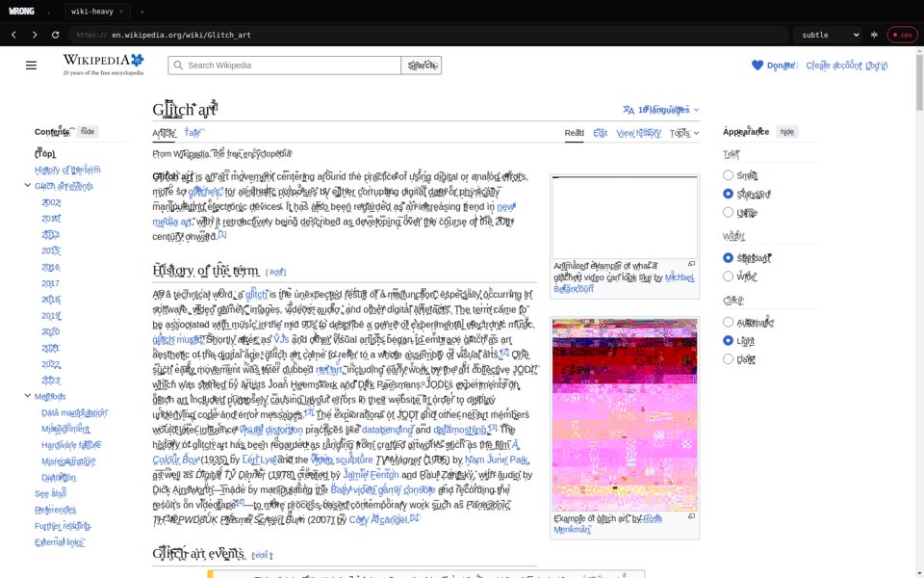
Task: Go to See also in Contents
Action: point(50,493)
